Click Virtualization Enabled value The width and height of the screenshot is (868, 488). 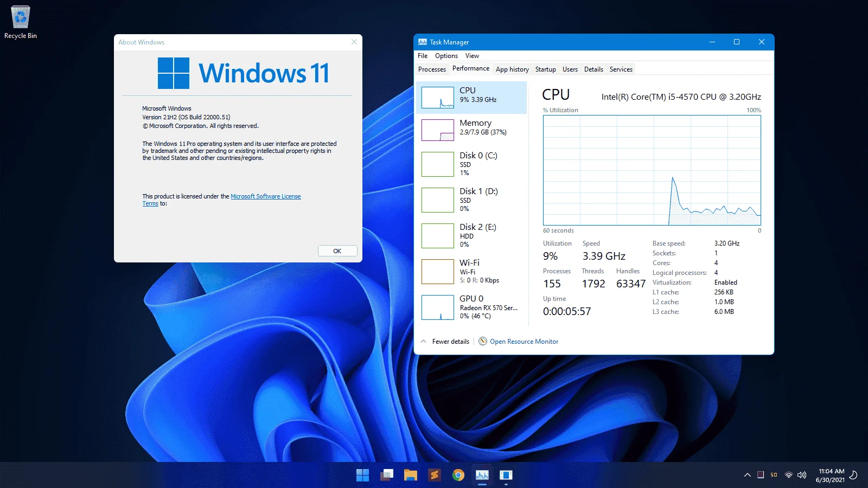(x=726, y=282)
